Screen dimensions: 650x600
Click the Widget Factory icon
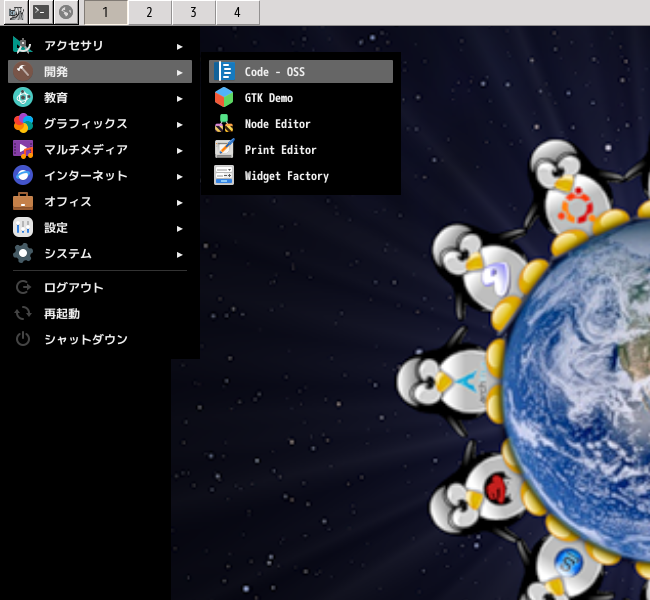224,175
